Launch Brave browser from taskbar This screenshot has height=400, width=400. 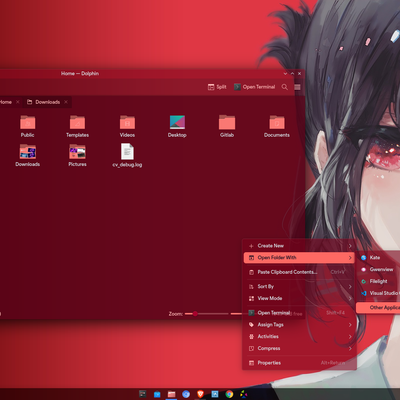point(200,394)
